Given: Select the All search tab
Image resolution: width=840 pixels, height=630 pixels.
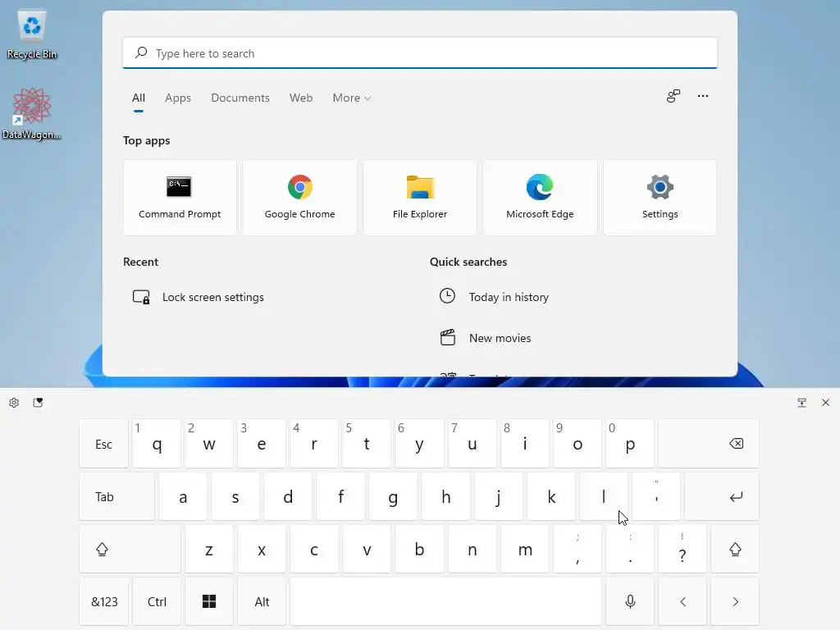Looking at the screenshot, I should [138, 98].
